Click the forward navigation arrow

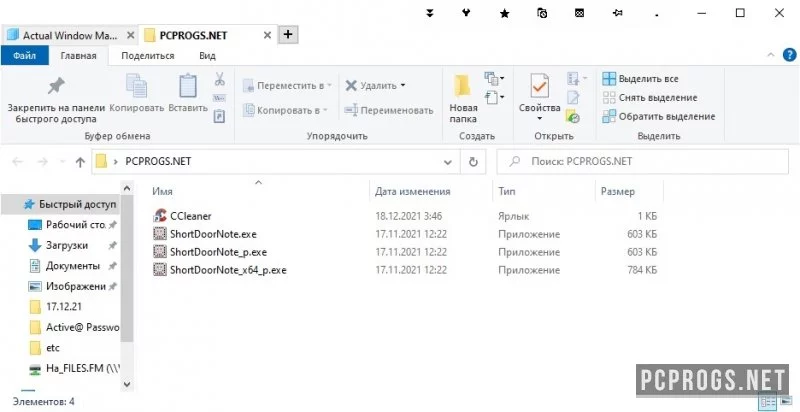point(43,162)
